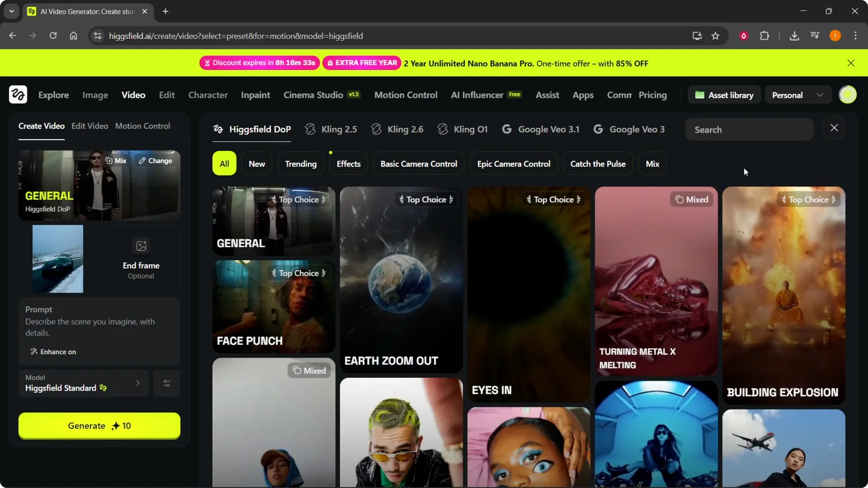Enable the Trending filter chip
Viewport: 868px width, 488px height.
[x=301, y=164]
